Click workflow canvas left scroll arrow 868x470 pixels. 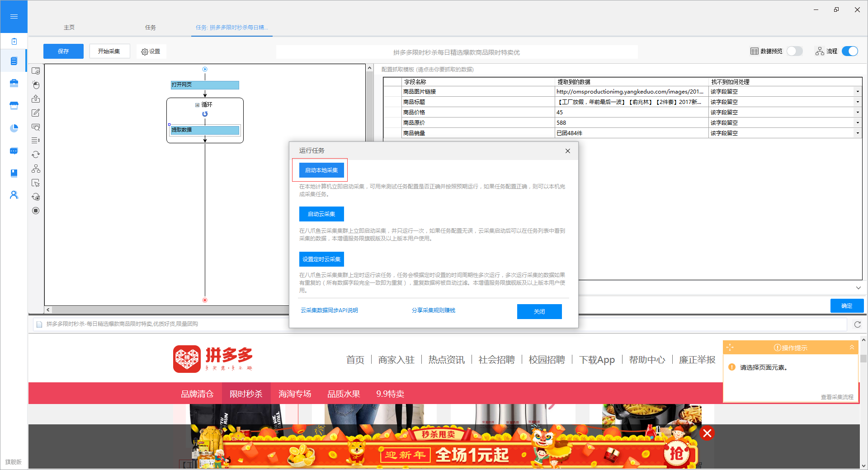(48, 310)
